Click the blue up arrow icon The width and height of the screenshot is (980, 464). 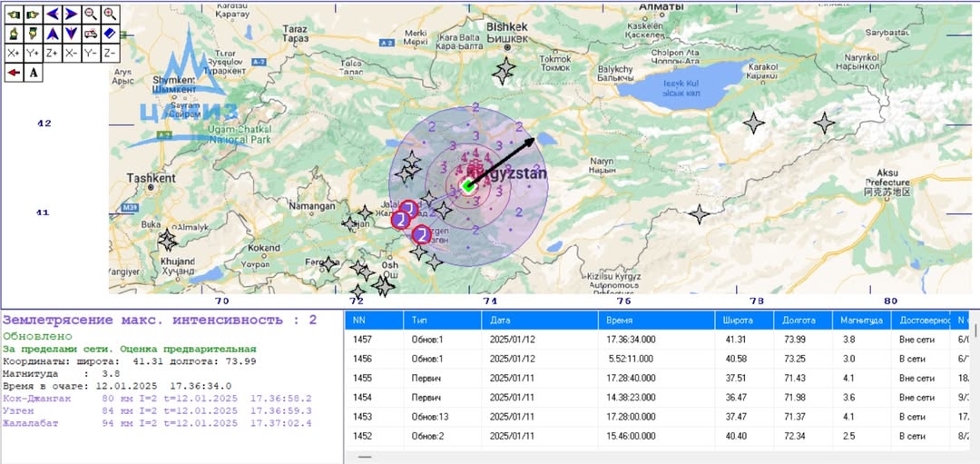[52, 34]
